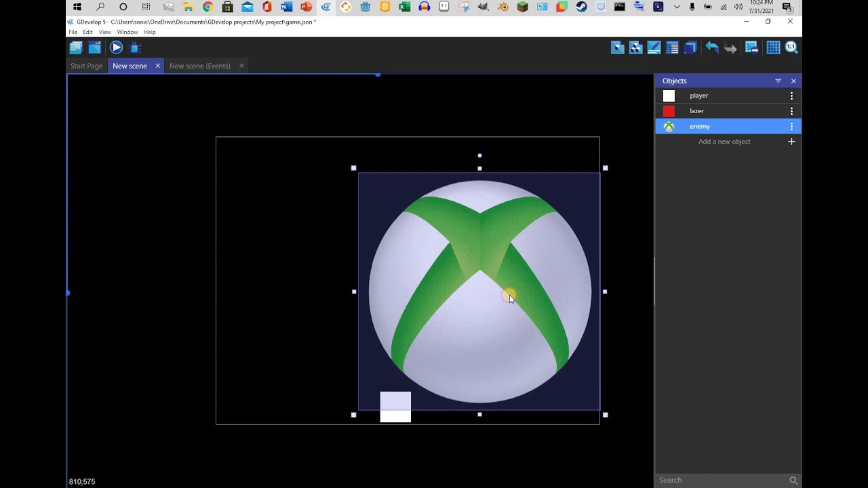Select the New scene tab
Viewport: 868px width, 488px height.
(x=130, y=66)
